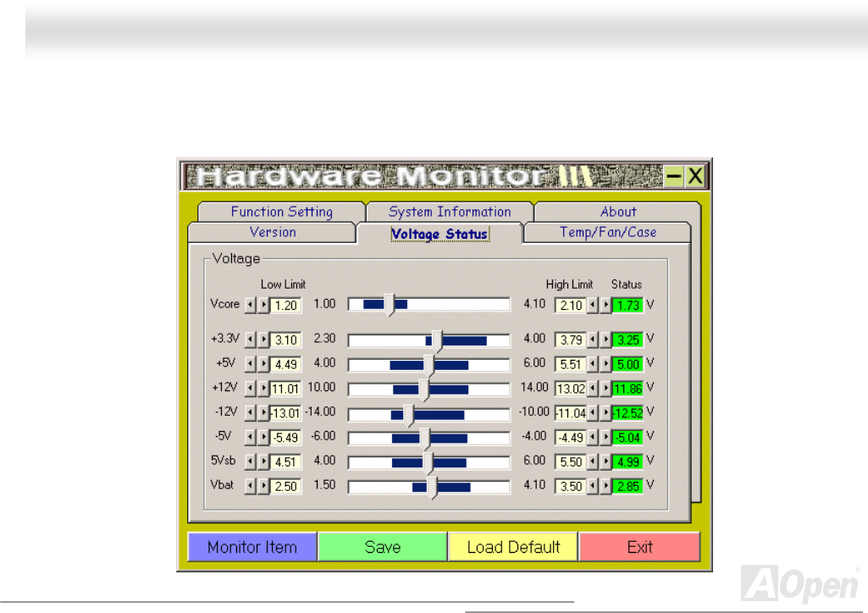Image resolution: width=868 pixels, height=613 pixels.
Task: Decrease -12V high limit with left arrow
Action: click(592, 412)
